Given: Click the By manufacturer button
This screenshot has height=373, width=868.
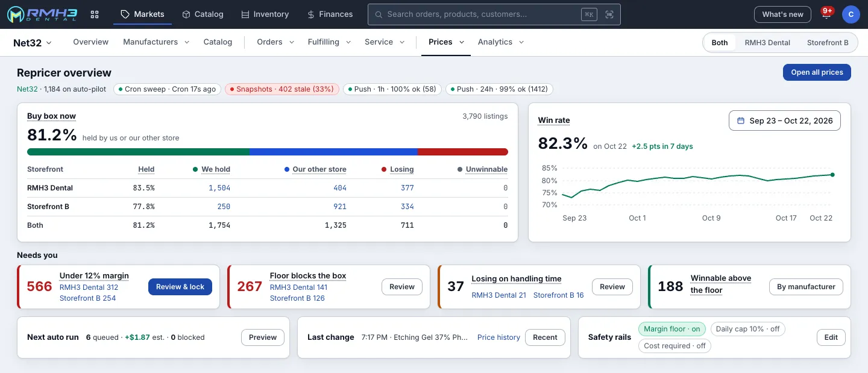Looking at the screenshot, I should click(x=806, y=287).
